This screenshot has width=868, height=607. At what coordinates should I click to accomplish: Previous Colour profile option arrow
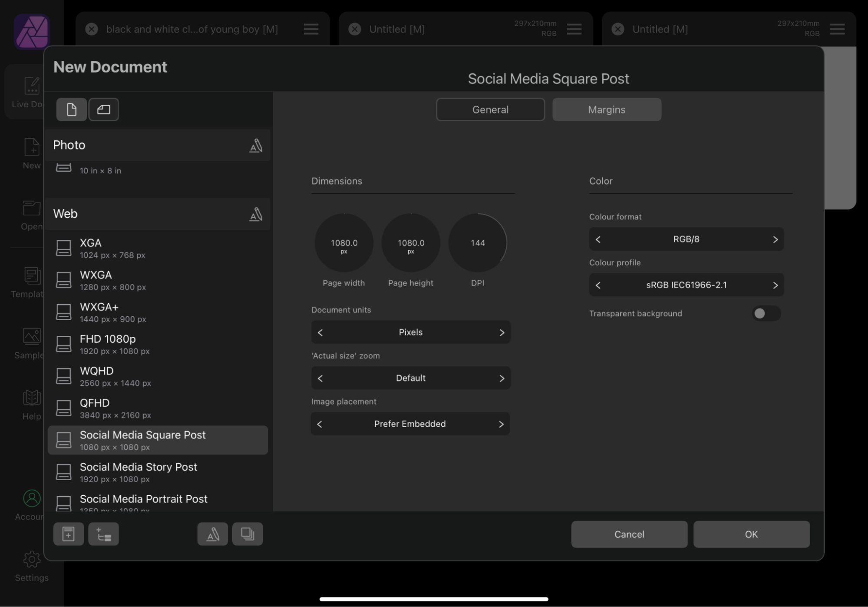click(598, 285)
